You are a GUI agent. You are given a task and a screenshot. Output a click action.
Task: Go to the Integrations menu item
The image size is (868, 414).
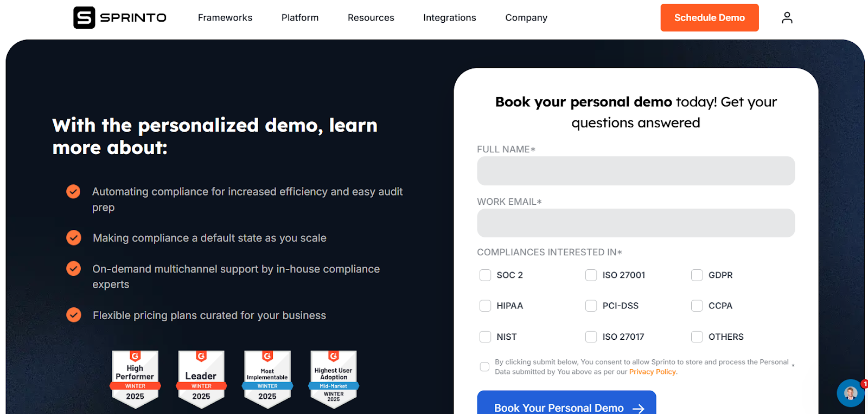pyautogui.click(x=450, y=18)
